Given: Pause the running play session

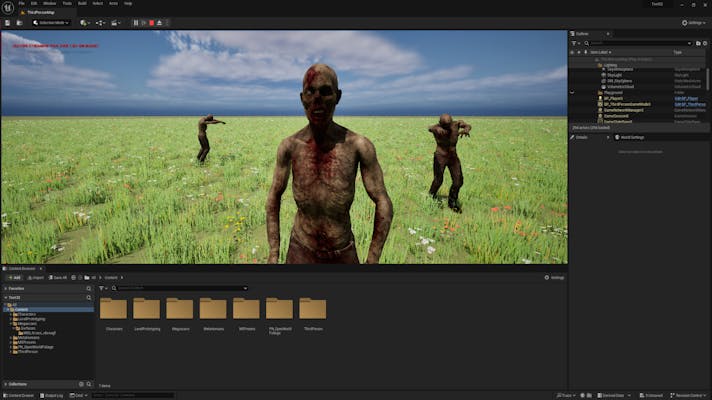Looking at the screenshot, I should [136, 23].
